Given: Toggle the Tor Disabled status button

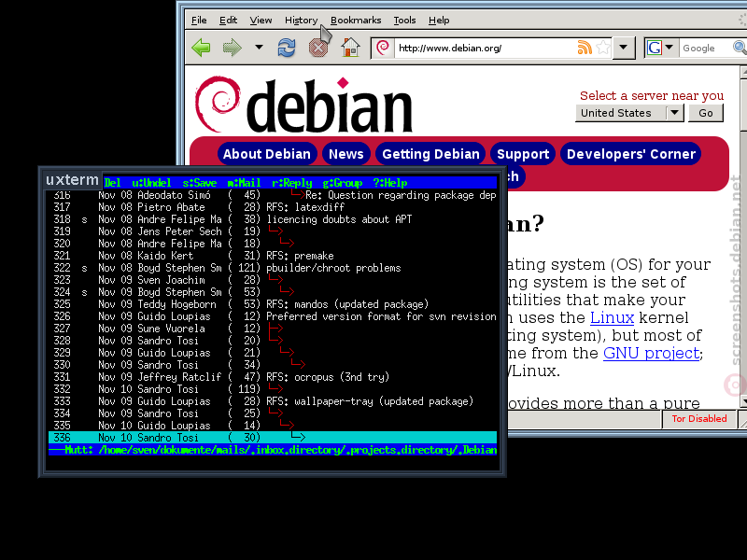Looking at the screenshot, I should [x=698, y=418].
